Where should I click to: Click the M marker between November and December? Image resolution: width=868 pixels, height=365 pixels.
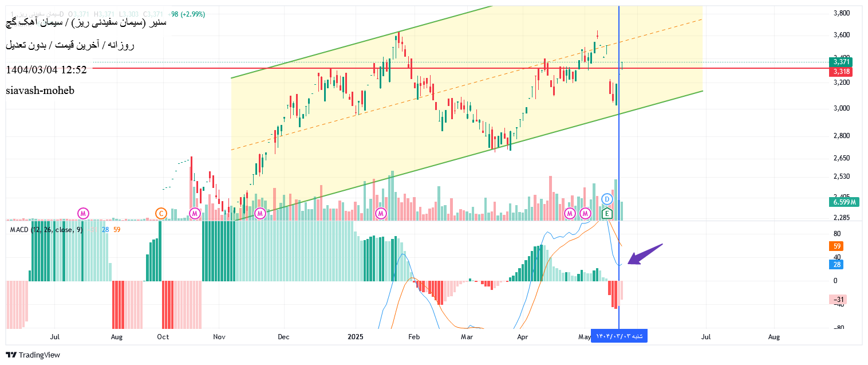261,213
